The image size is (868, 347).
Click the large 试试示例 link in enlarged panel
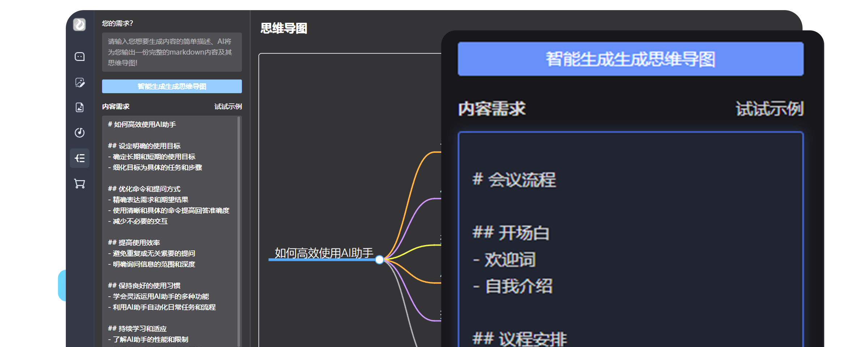click(x=769, y=109)
